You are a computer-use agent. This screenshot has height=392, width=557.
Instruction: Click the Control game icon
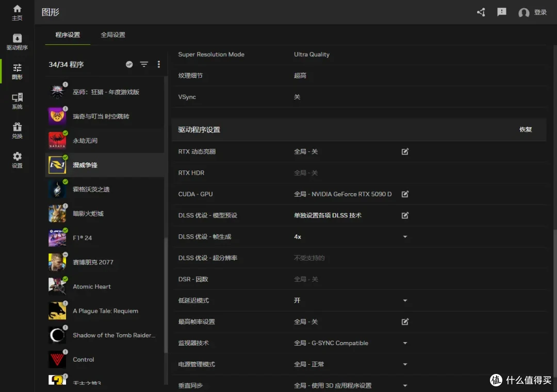pos(57,360)
